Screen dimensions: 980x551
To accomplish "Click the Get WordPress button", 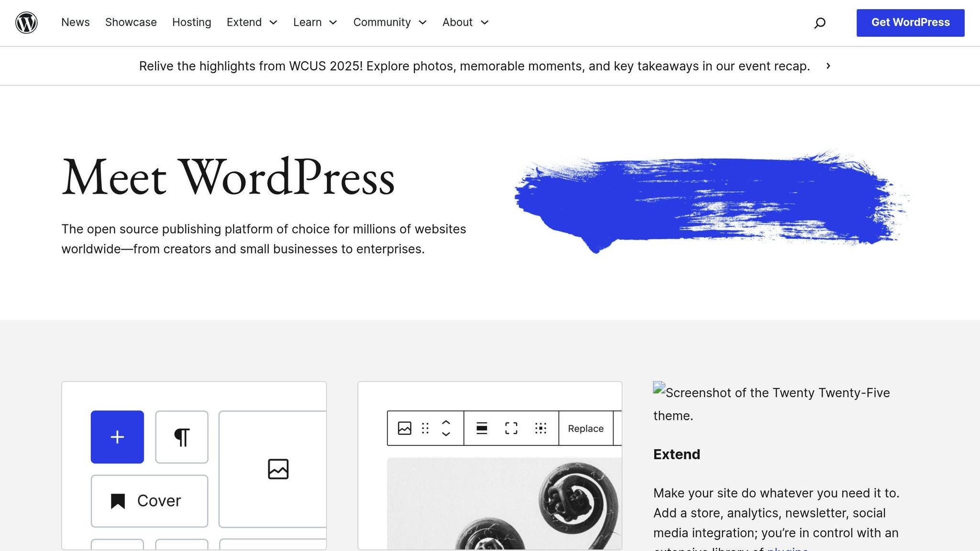I will [x=910, y=22].
